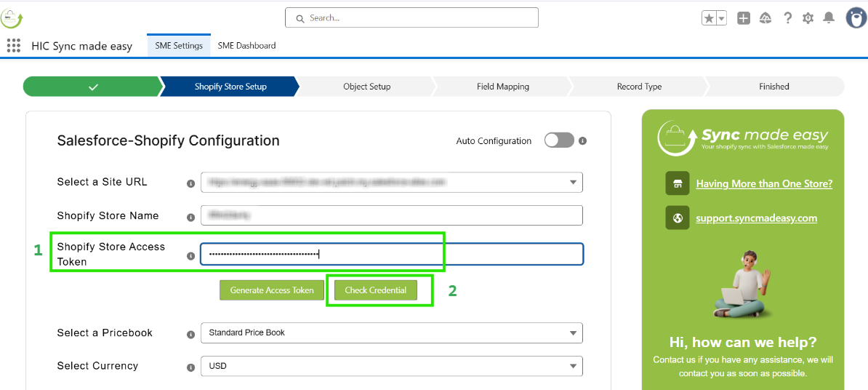Go to the Object Setup step
Image resolution: width=868 pixels, height=390 pixels.
(x=366, y=87)
